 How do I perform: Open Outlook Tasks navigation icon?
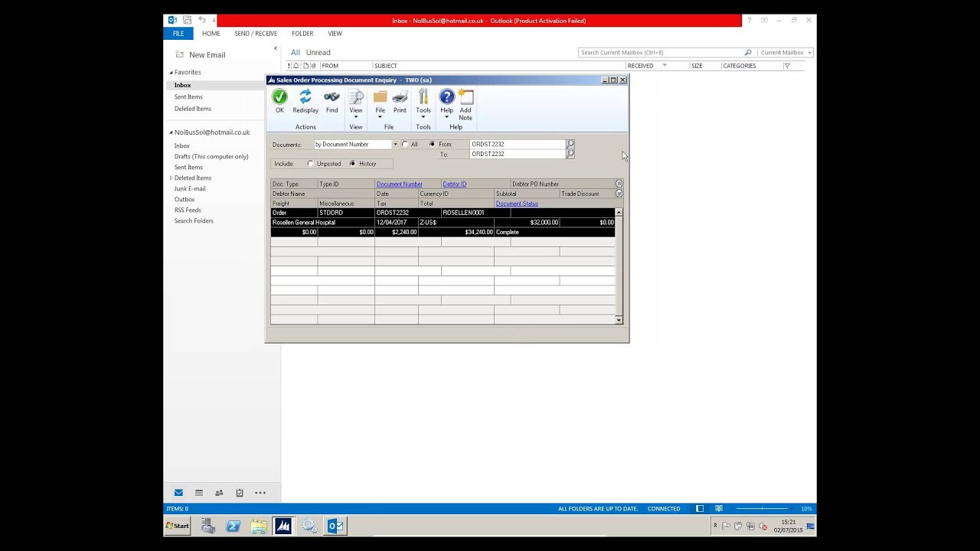240,493
